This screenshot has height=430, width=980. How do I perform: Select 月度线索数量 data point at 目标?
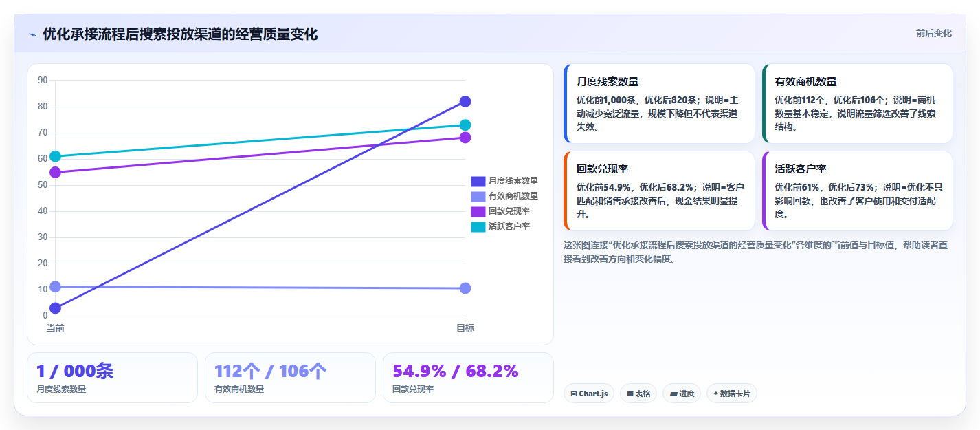tap(465, 102)
